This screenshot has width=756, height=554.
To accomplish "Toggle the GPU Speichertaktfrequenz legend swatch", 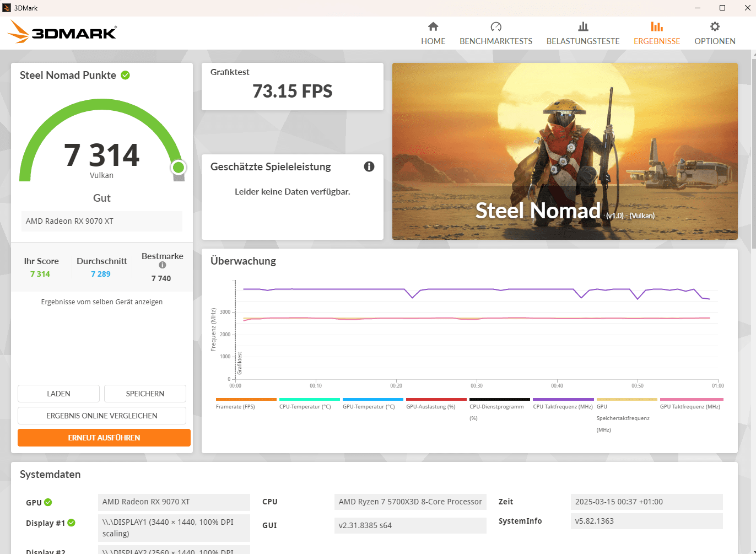I will click(627, 399).
